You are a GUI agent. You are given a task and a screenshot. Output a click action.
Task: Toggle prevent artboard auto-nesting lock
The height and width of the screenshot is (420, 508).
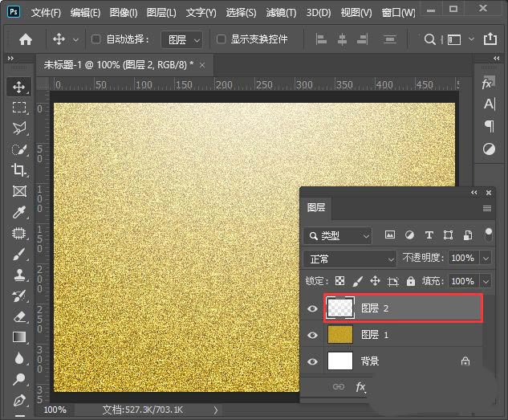pyautogui.click(x=393, y=281)
